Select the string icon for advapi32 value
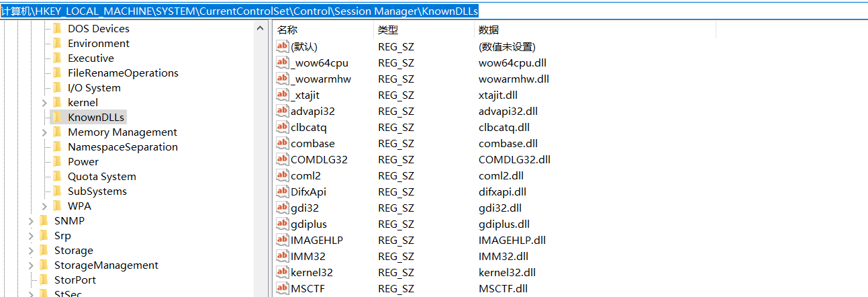This screenshot has width=868, height=297. pos(283,111)
